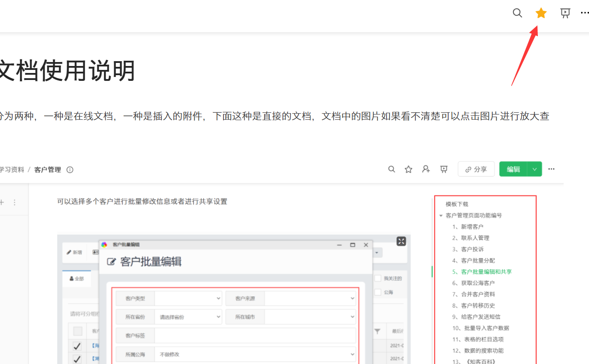Click the colorful app icon of 客户批量编辑 window
The image size is (589, 364).
coord(104,245)
